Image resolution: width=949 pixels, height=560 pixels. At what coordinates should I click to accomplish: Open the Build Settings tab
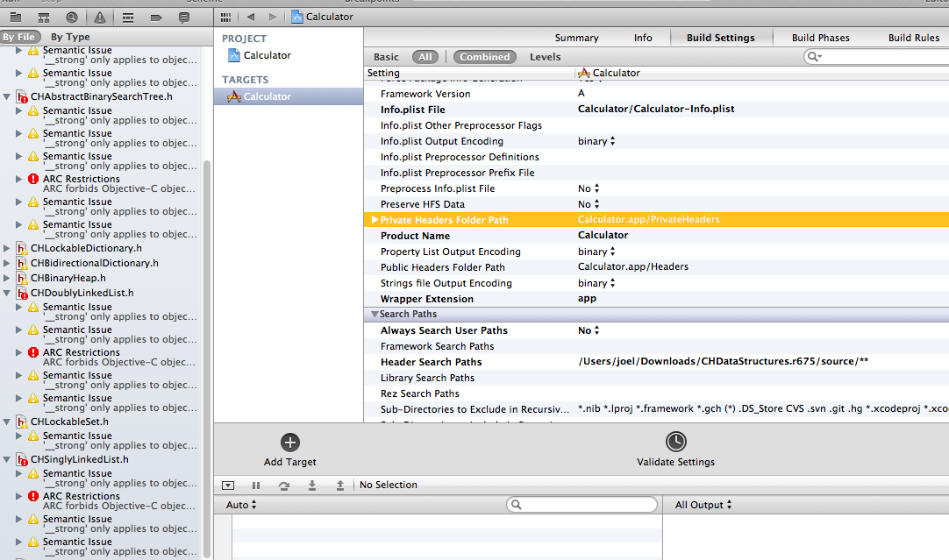point(721,38)
